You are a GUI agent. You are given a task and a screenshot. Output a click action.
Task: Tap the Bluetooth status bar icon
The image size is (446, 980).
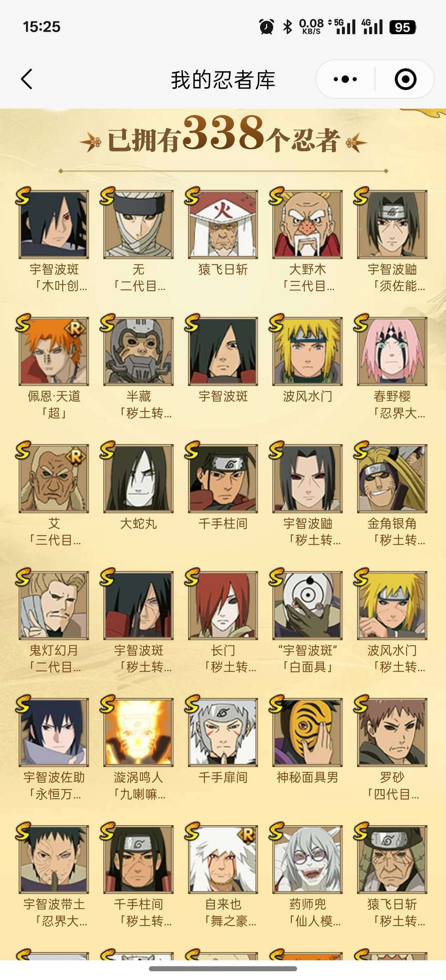tap(288, 27)
